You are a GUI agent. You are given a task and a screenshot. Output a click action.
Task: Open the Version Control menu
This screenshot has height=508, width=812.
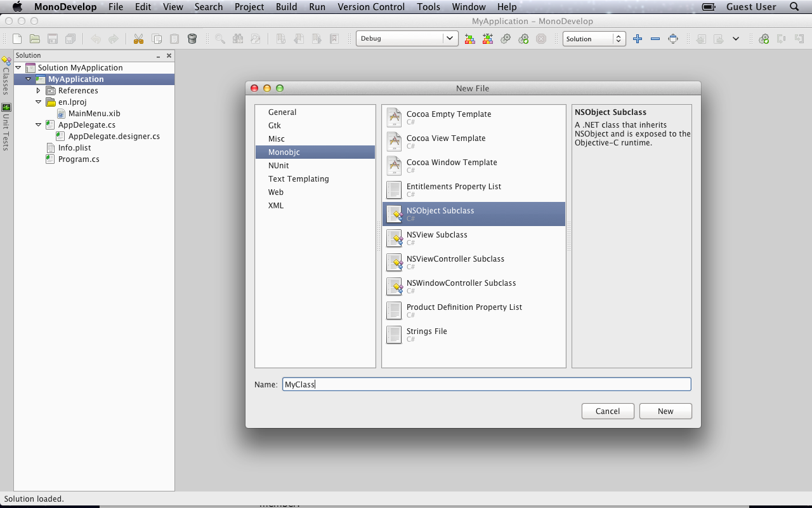pyautogui.click(x=370, y=7)
